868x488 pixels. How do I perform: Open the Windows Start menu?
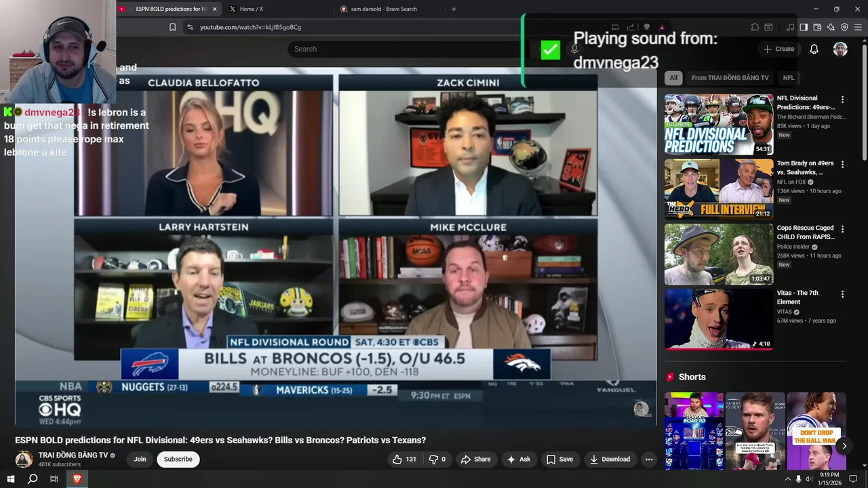pos(10,479)
